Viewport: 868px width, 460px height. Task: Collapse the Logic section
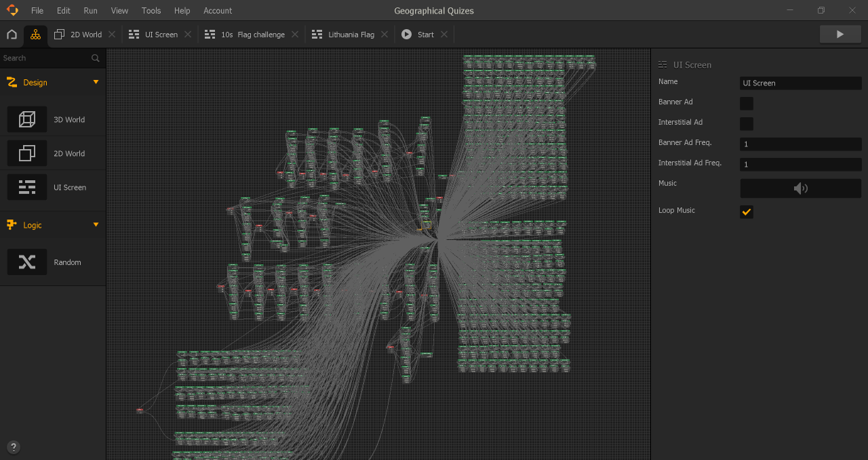click(x=95, y=225)
